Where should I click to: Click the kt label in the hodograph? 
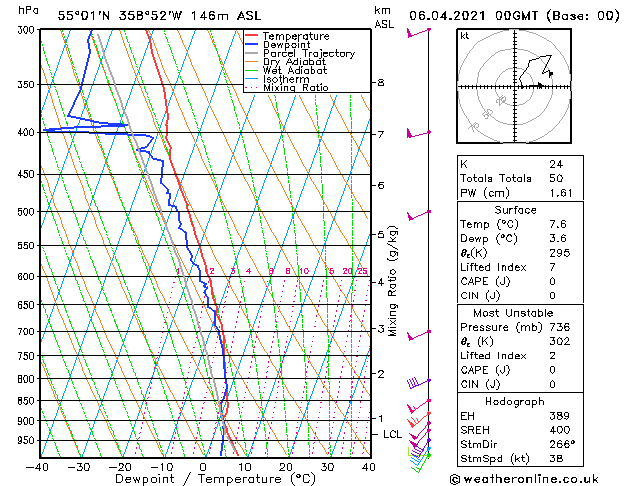point(464,36)
